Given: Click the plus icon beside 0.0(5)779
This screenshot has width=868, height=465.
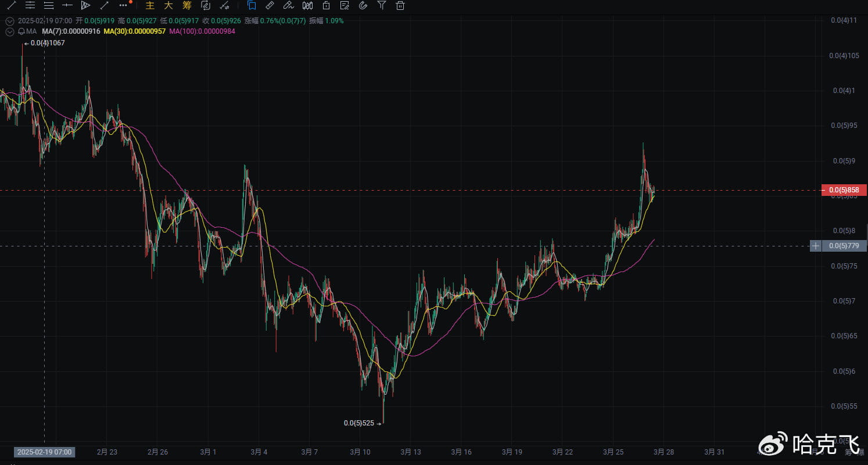Looking at the screenshot, I should [816, 246].
